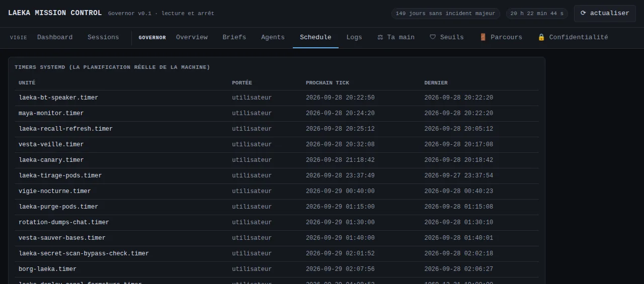This screenshot has height=284, width=644.
Task: Select the Schedule tab
Action: coord(315,37)
